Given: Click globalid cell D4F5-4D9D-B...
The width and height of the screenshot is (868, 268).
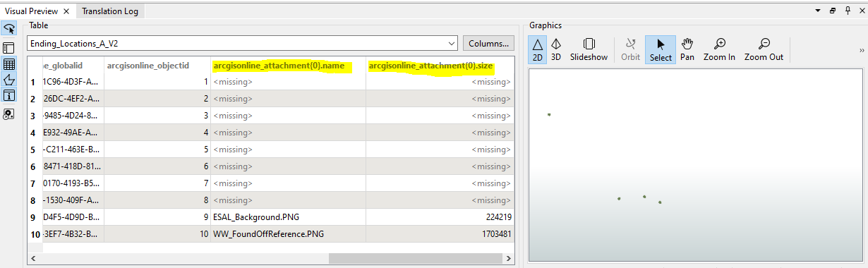Looking at the screenshot, I should click(73, 217).
